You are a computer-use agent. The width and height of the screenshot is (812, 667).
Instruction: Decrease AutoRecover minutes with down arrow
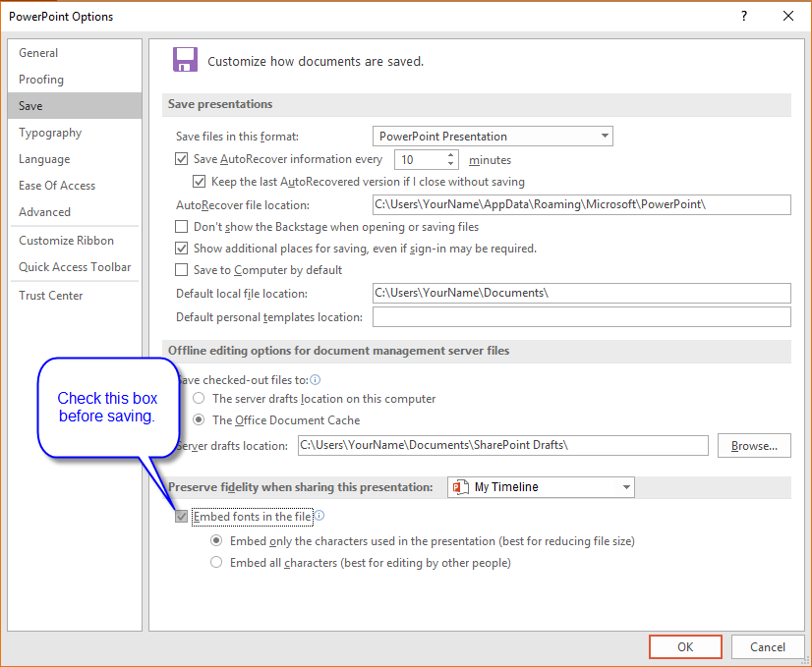click(x=450, y=164)
